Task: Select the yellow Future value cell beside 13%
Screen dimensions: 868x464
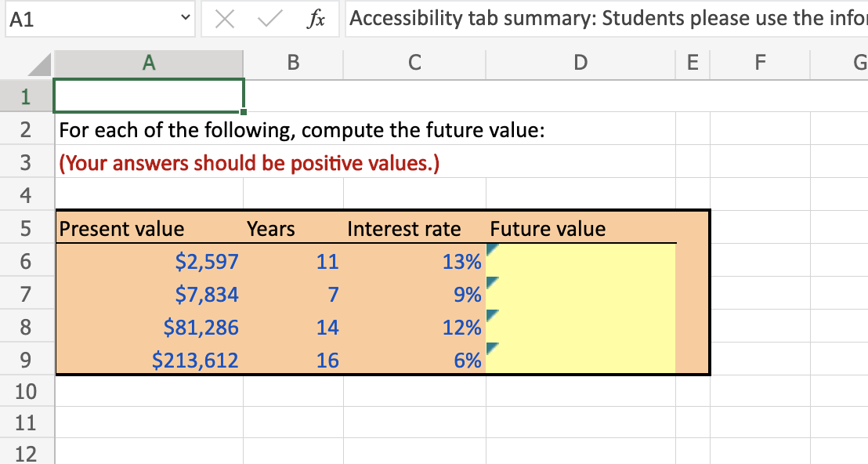Action: [580, 261]
